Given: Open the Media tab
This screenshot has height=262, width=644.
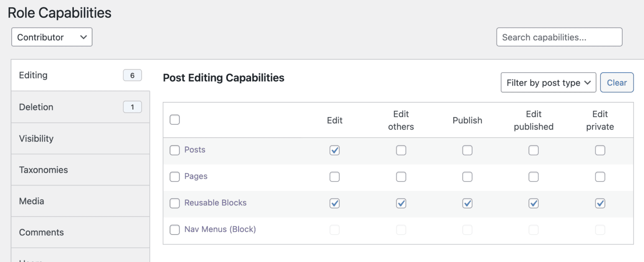Looking at the screenshot, I should (80, 201).
